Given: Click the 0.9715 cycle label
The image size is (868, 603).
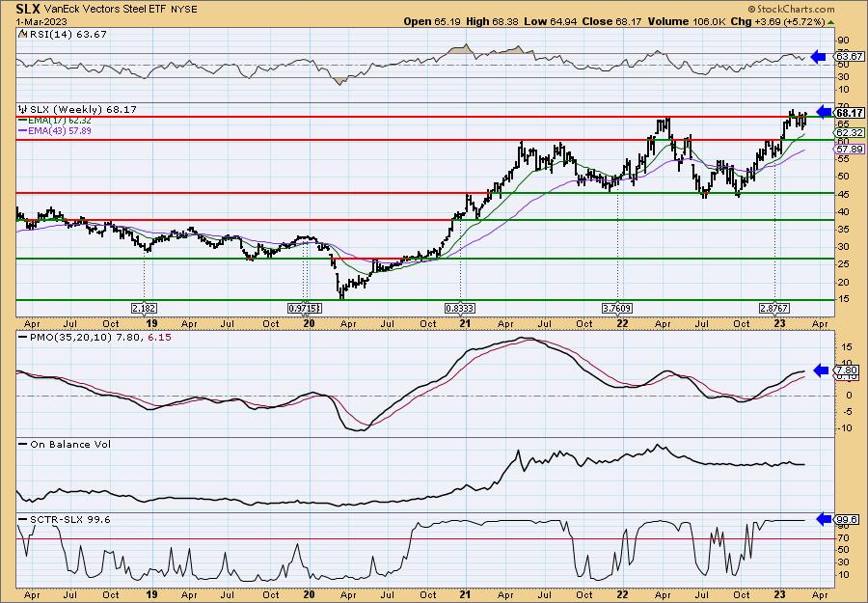Looking at the screenshot, I should coord(304,308).
